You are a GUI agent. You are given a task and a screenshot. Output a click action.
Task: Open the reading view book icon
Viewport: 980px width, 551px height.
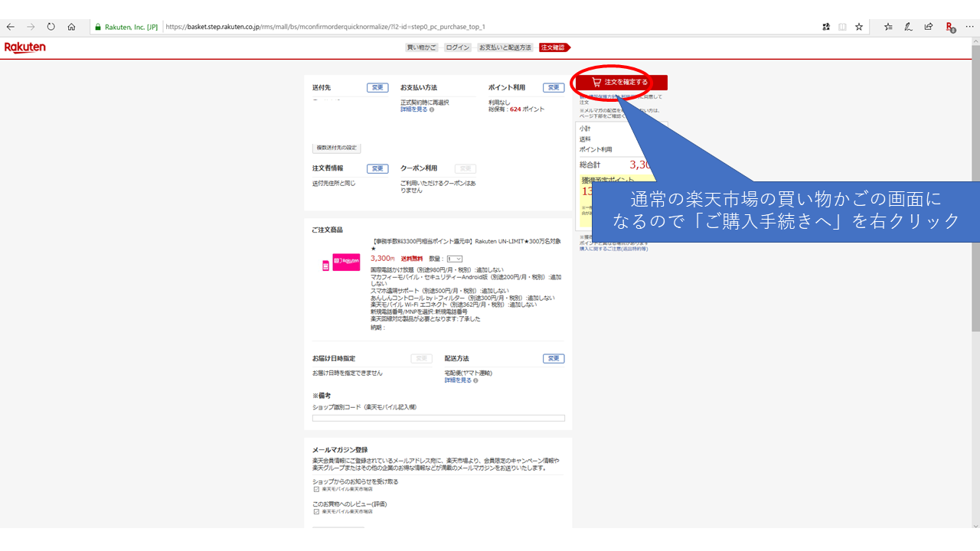[x=842, y=27]
